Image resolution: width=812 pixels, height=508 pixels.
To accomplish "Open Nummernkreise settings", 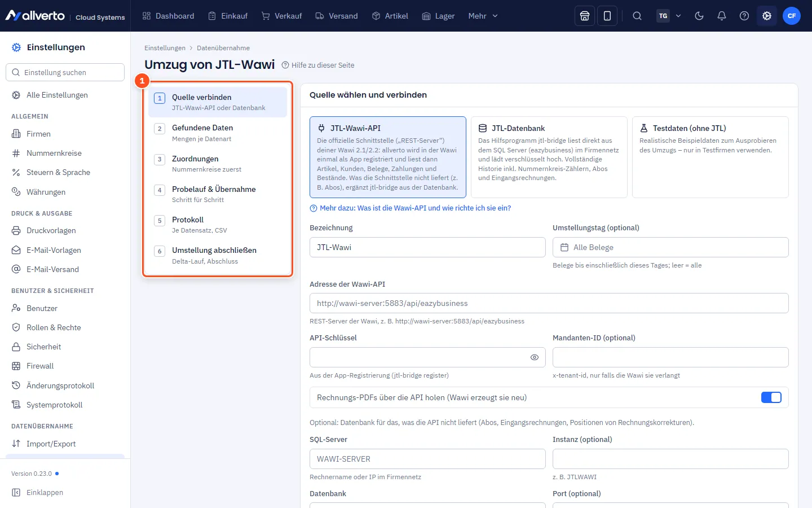I will click(x=65, y=153).
